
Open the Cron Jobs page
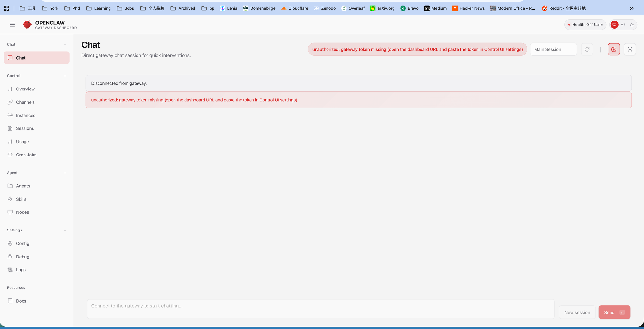click(x=26, y=155)
